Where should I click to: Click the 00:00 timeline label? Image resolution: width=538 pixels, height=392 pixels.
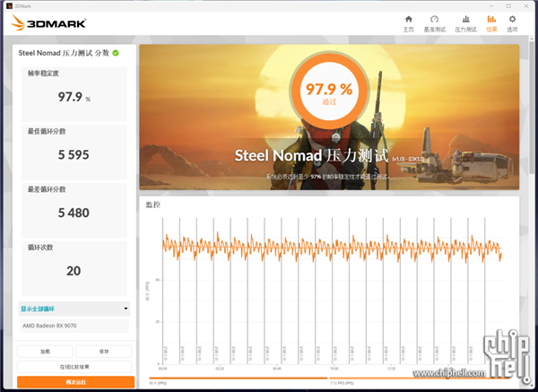click(162, 369)
